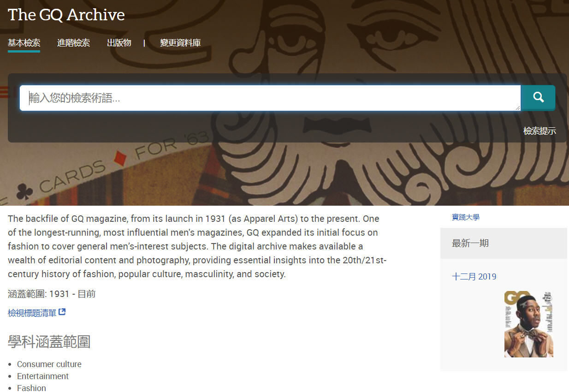Switch to the 基本檢索 tab
The width and height of the screenshot is (569, 392).
tap(24, 43)
